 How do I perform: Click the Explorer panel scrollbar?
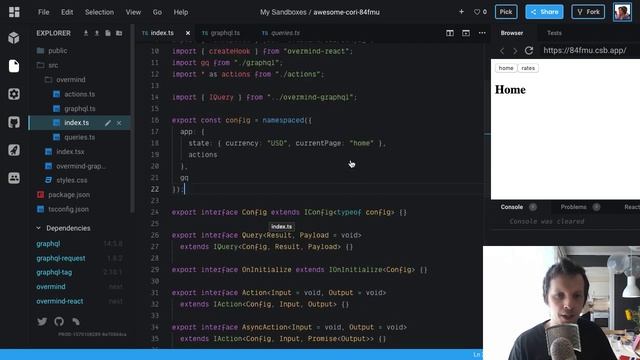click(132, 118)
